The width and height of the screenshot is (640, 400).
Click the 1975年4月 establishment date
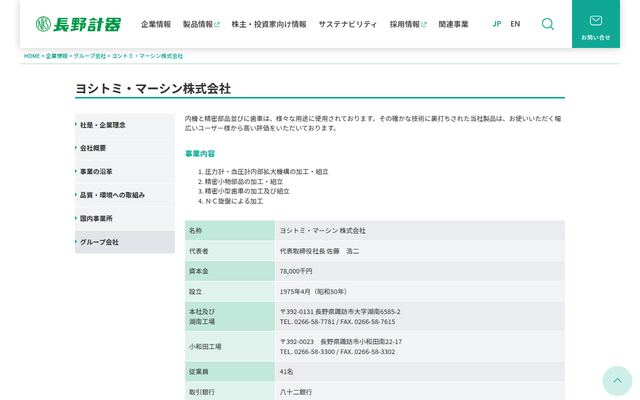coord(313,291)
